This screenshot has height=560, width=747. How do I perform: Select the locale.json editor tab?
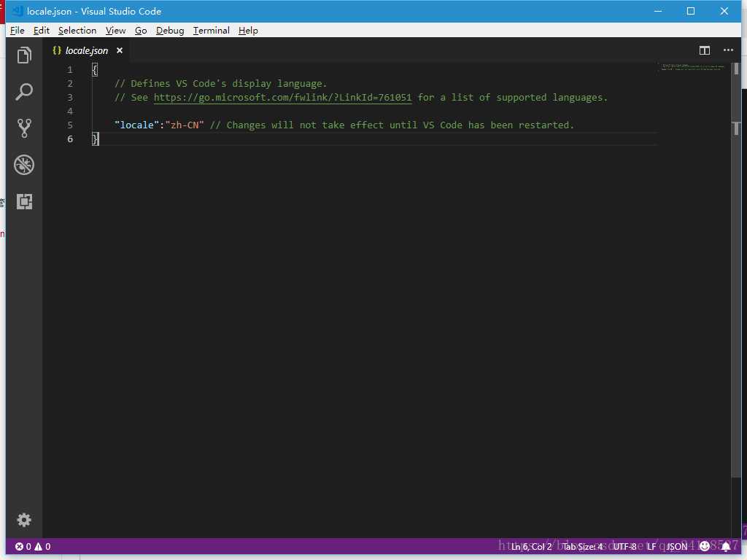(x=87, y=50)
